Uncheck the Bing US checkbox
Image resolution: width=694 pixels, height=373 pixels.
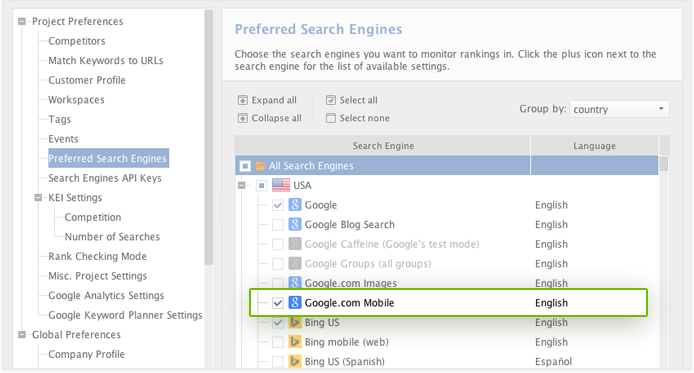point(278,323)
